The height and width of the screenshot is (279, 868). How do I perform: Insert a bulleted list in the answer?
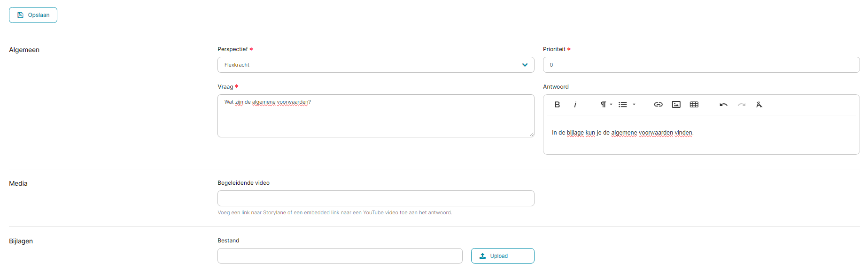[x=623, y=105]
